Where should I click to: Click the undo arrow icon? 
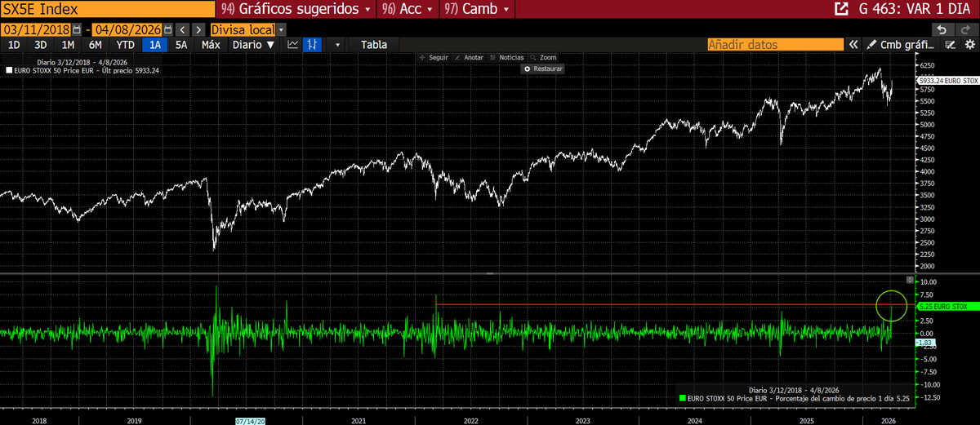click(x=942, y=29)
